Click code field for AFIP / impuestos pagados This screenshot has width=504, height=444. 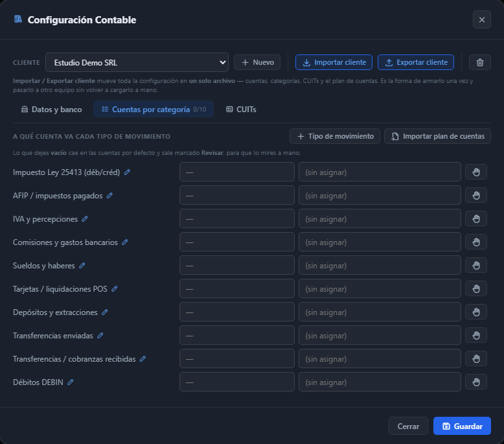(x=237, y=195)
